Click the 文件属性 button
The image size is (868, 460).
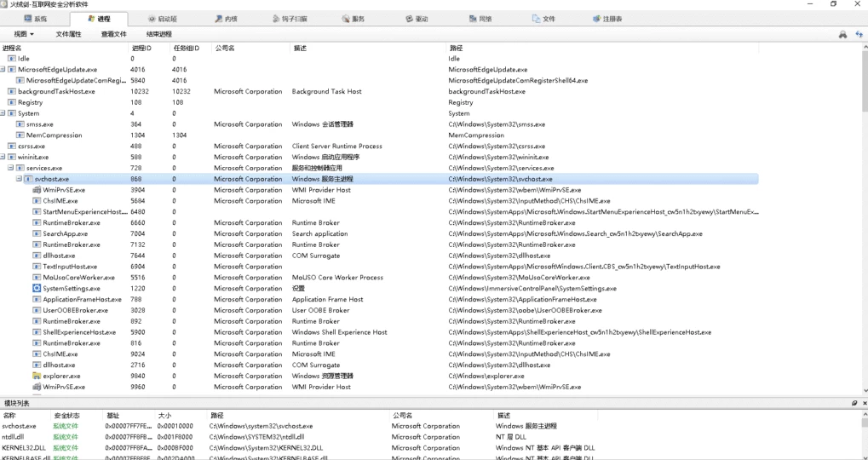click(x=68, y=34)
